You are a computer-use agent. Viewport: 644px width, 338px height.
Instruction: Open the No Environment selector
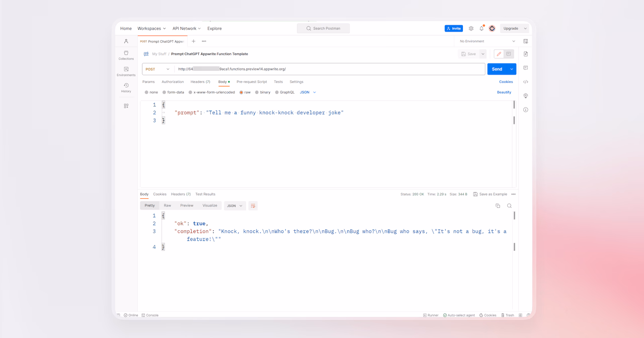coord(487,41)
